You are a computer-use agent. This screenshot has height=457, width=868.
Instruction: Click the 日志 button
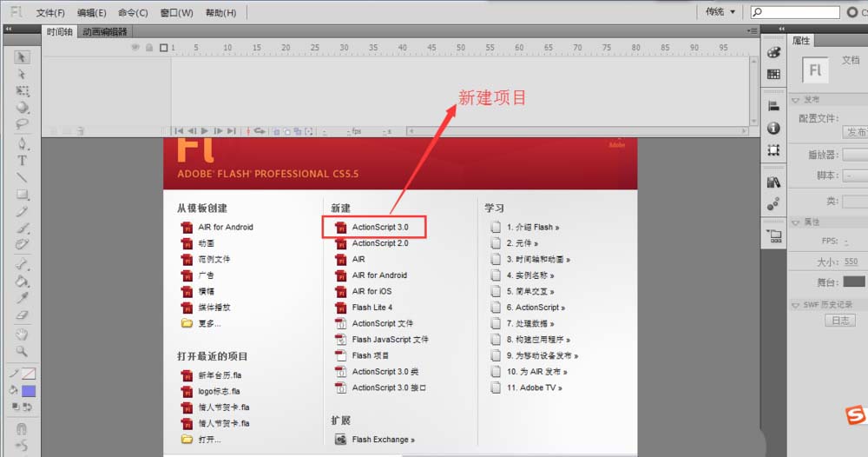coord(839,321)
